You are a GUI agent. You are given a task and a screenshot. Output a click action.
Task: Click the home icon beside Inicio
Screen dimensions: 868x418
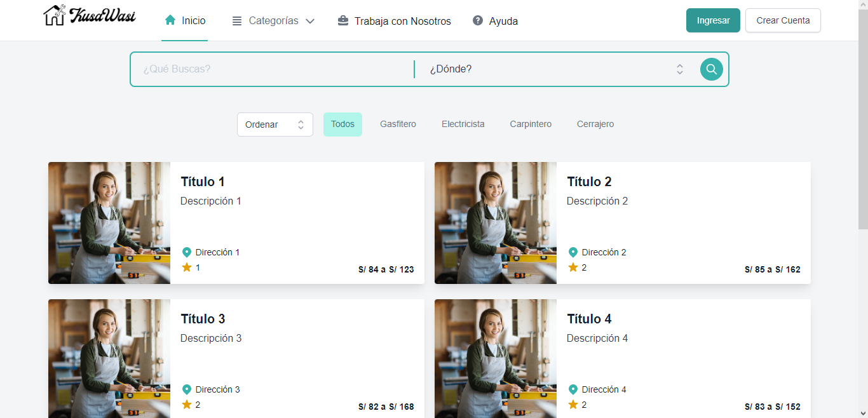click(170, 20)
